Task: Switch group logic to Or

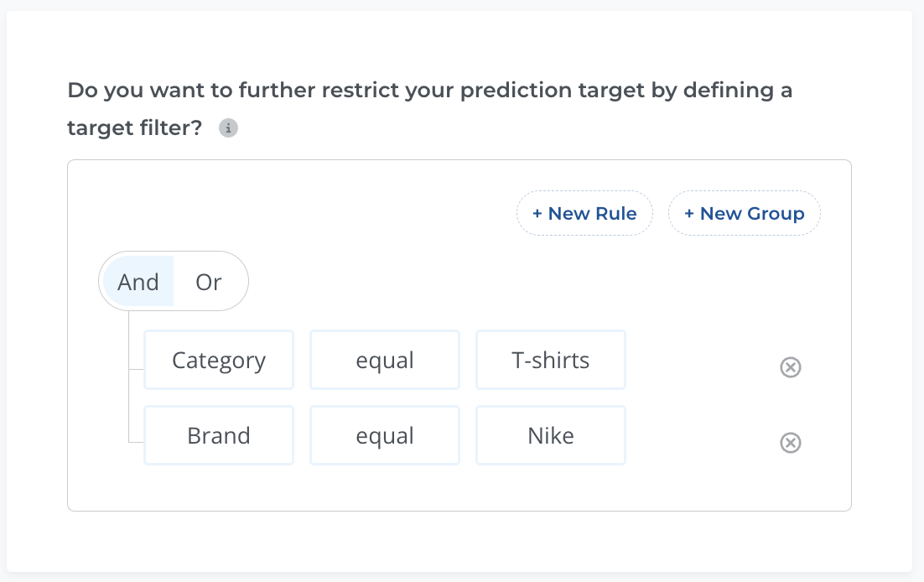Action: point(209,281)
